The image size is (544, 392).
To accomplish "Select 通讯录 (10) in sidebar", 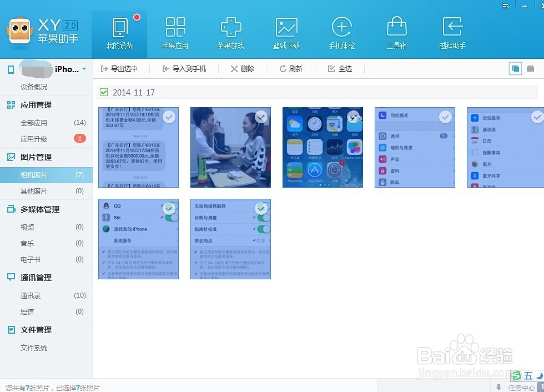I will click(46, 295).
